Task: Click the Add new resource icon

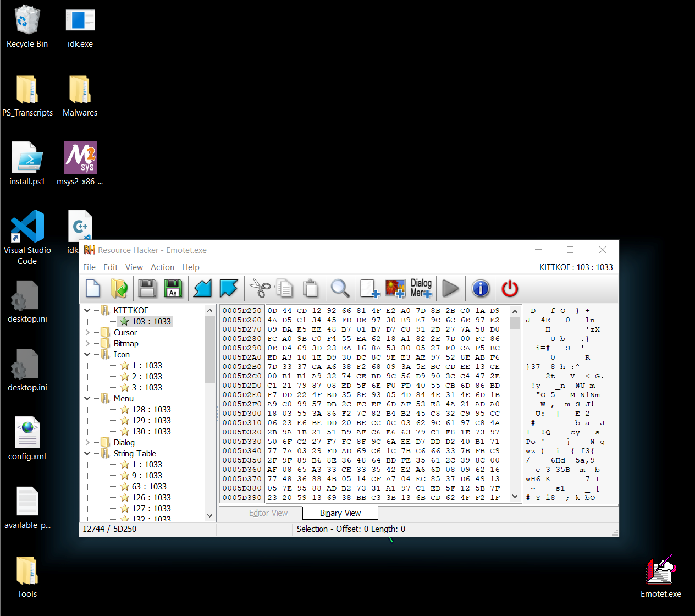Action: click(x=369, y=288)
